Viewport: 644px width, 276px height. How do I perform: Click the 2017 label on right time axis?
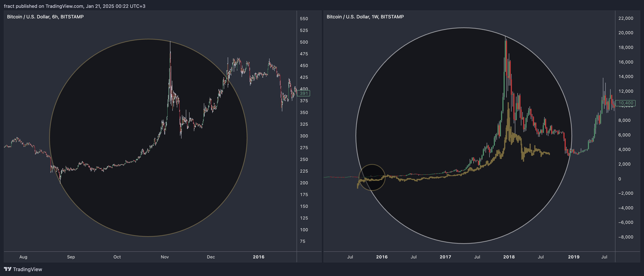click(445, 257)
